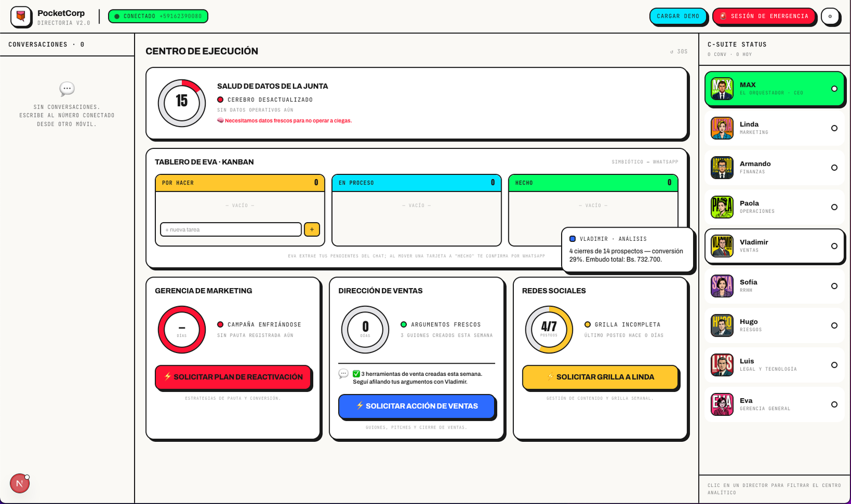Screen dimensions: 851x504
Task: Select Vladimir's ventas avatar
Action: [x=722, y=246]
